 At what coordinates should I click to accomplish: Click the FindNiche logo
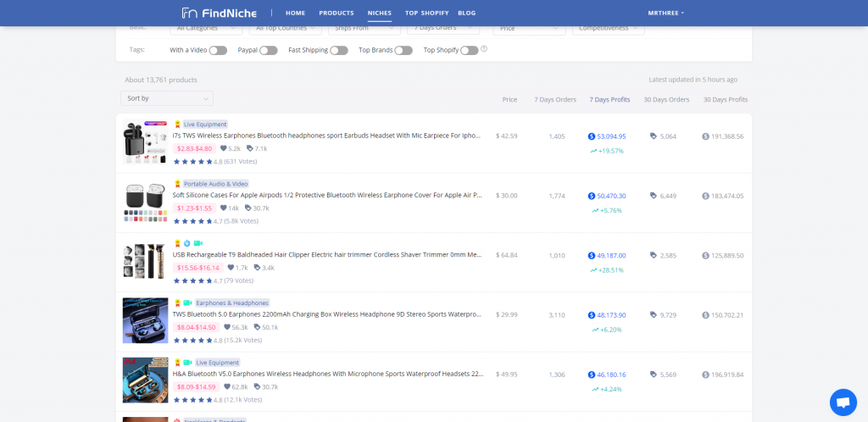click(x=220, y=13)
